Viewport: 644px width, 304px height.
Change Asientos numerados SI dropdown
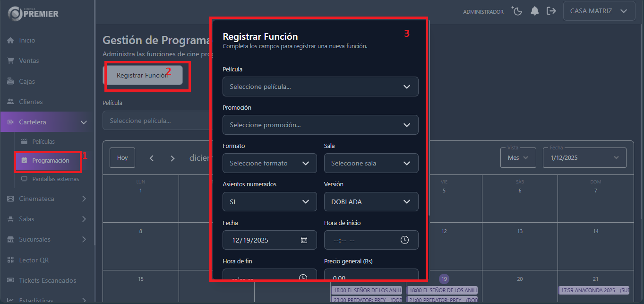269,202
